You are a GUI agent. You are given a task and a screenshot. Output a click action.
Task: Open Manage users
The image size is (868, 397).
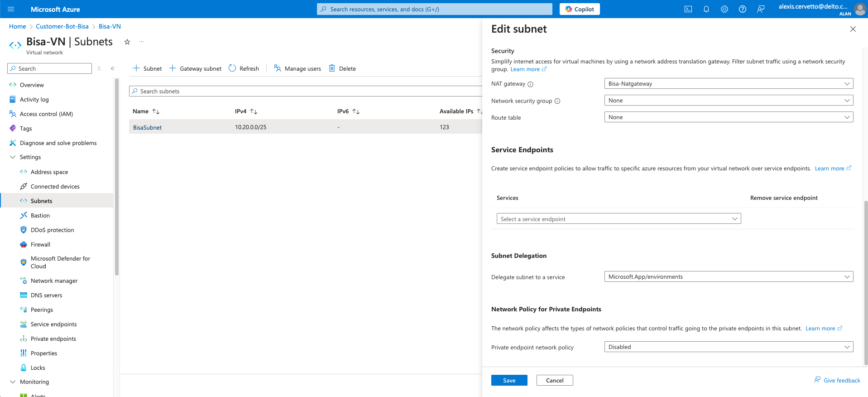pos(297,68)
